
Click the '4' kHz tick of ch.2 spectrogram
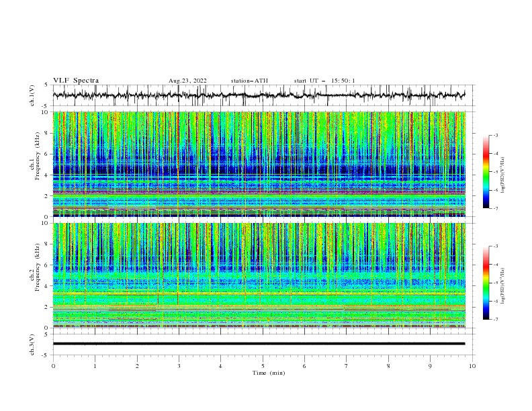point(48,286)
